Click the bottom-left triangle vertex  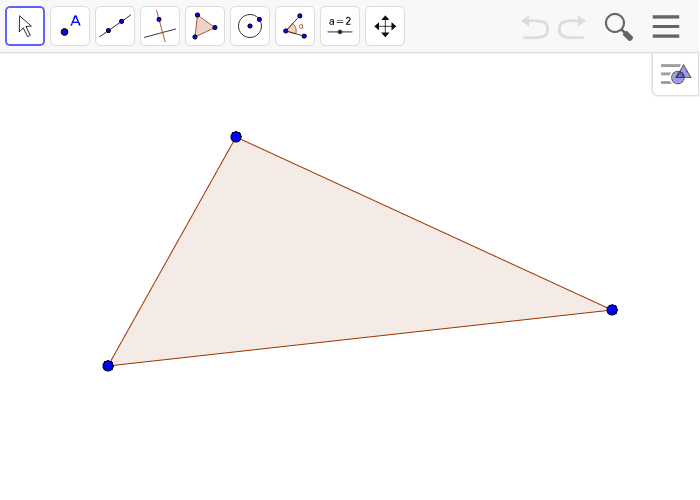[108, 366]
